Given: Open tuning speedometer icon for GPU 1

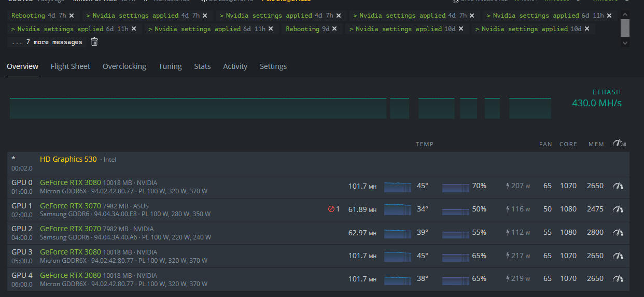Looking at the screenshot, I should coord(618,209).
